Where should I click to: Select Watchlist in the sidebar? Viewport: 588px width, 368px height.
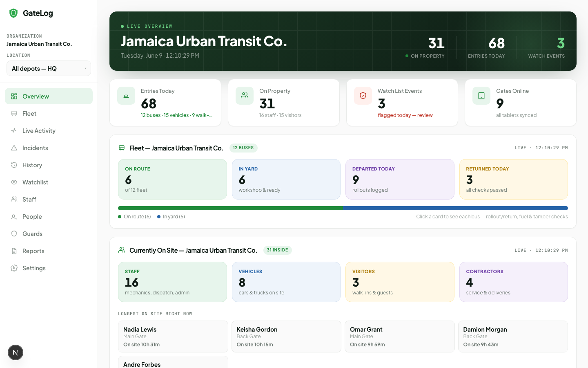pyautogui.click(x=49, y=182)
